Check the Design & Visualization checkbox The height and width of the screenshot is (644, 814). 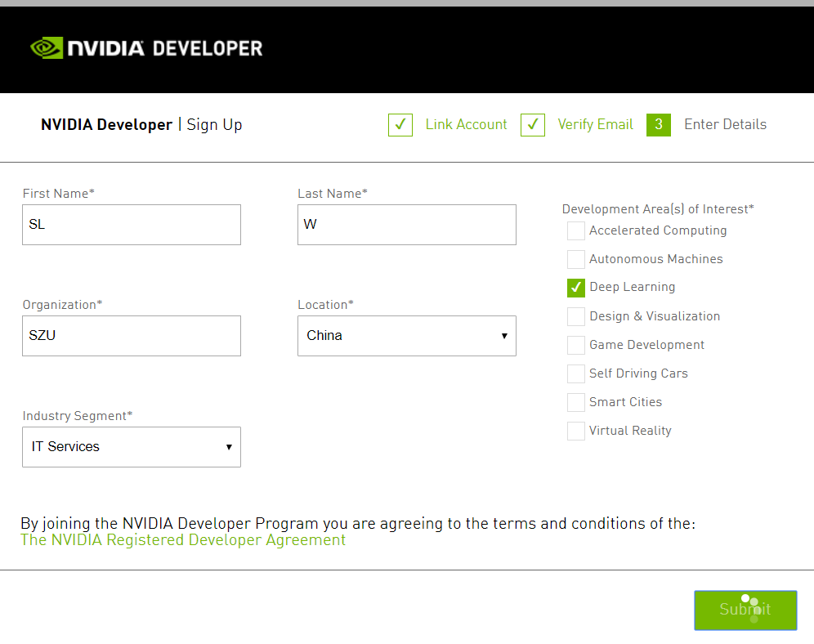575,316
